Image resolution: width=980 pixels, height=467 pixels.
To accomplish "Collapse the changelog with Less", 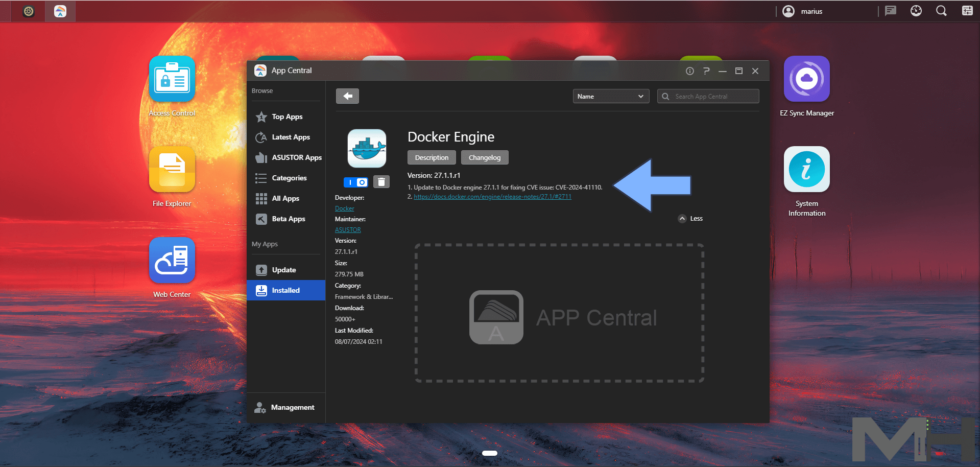I will coord(690,219).
